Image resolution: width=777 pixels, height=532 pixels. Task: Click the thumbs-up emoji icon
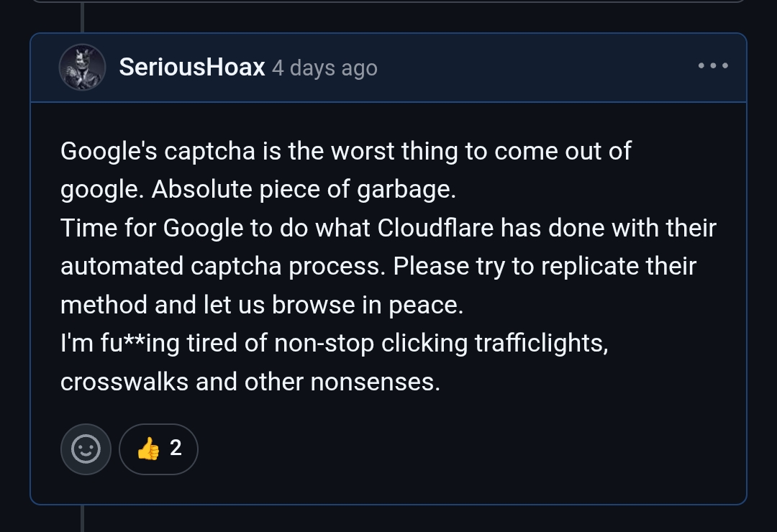click(x=148, y=449)
